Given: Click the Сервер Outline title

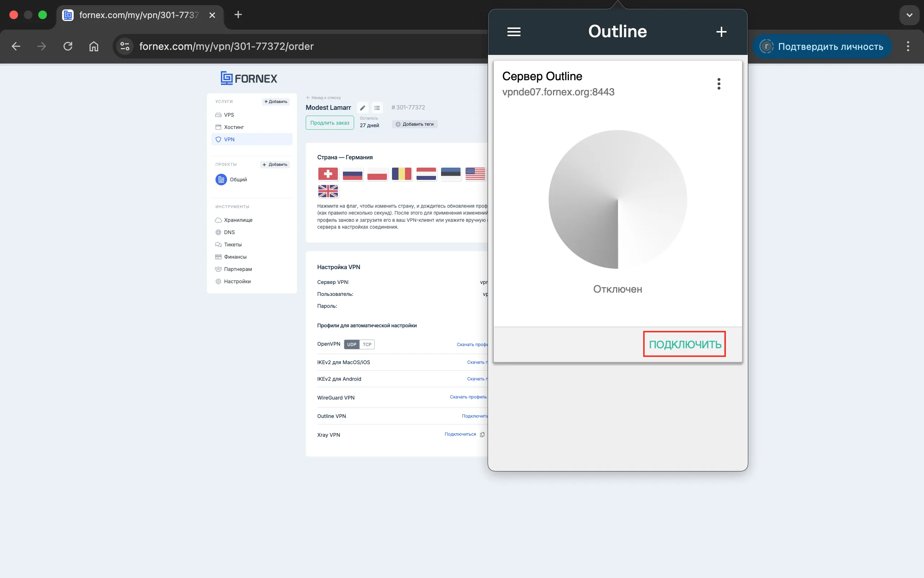Looking at the screenshot, I should [542, 76].
